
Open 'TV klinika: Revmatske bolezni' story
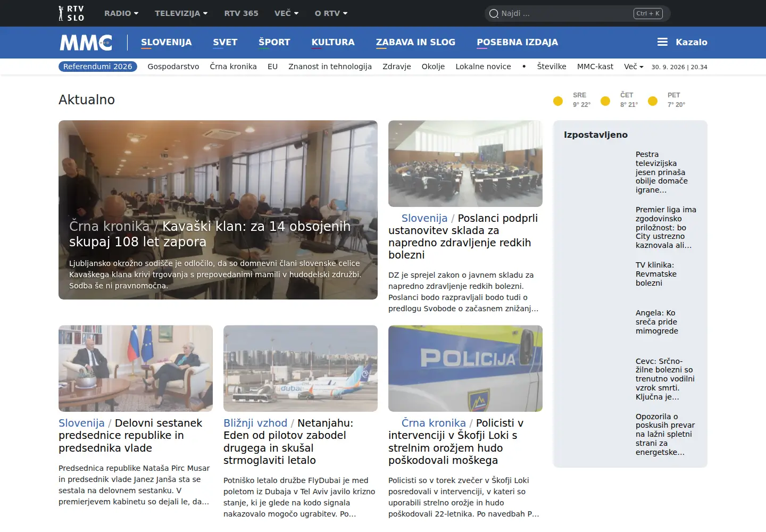656,274
